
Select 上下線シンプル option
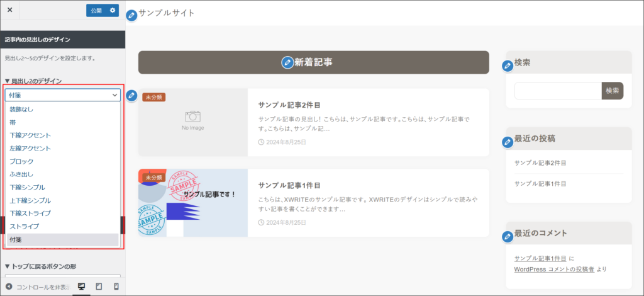[62, 201]
